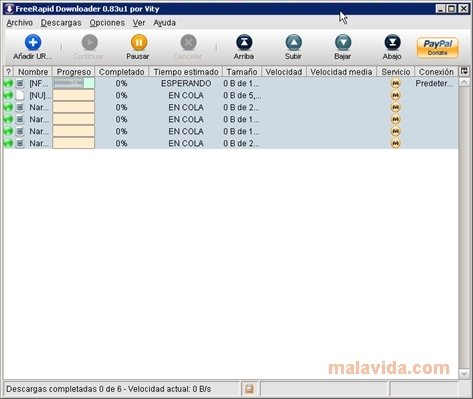Click the ESPERANDO status text
Screen dimensions: 473x399
click(186, 83)
